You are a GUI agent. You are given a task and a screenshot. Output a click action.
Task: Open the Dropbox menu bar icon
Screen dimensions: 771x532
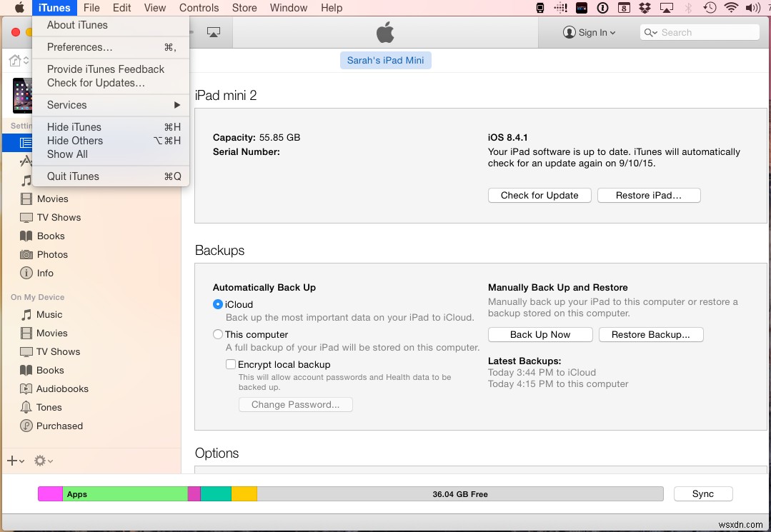pyautogui.click(x=644, y=8)
